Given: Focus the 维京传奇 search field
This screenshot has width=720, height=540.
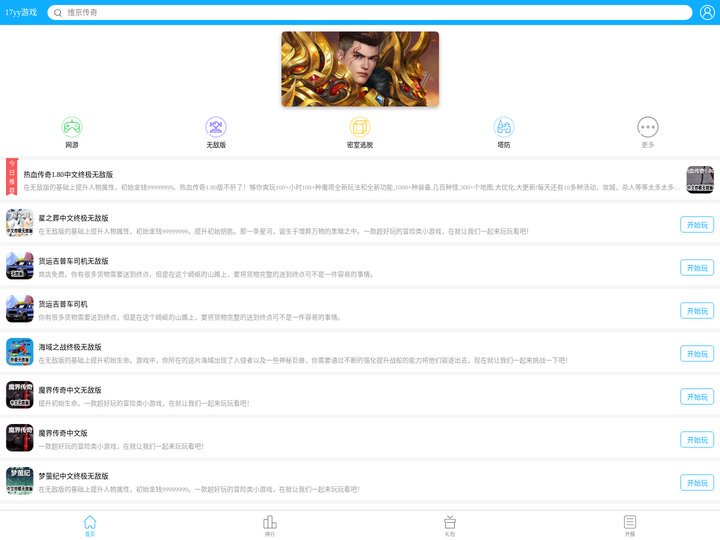Looking at the screenshot, I should point(370,12).
